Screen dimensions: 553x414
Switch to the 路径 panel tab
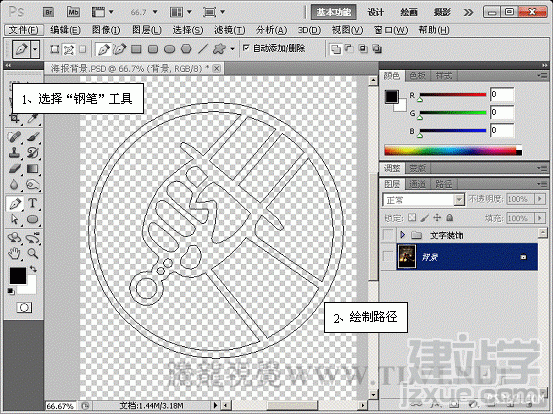tap(443, 184)
